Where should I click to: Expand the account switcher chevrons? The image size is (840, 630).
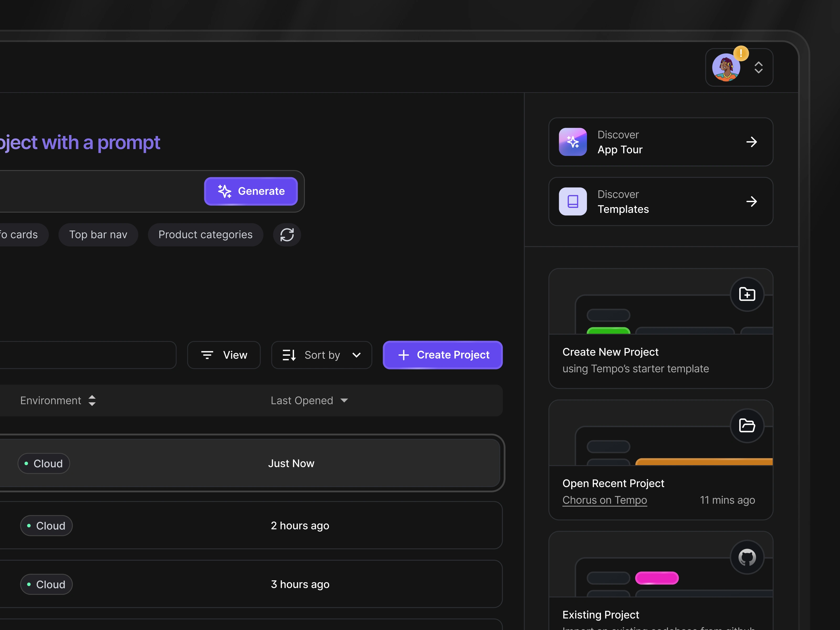[758, 68]
